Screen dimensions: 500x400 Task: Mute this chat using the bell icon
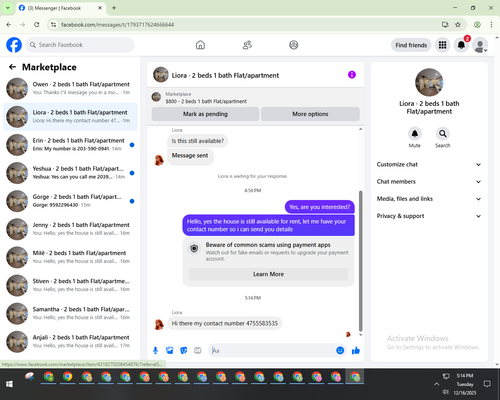pyautogui.click(x=415, y=134)
